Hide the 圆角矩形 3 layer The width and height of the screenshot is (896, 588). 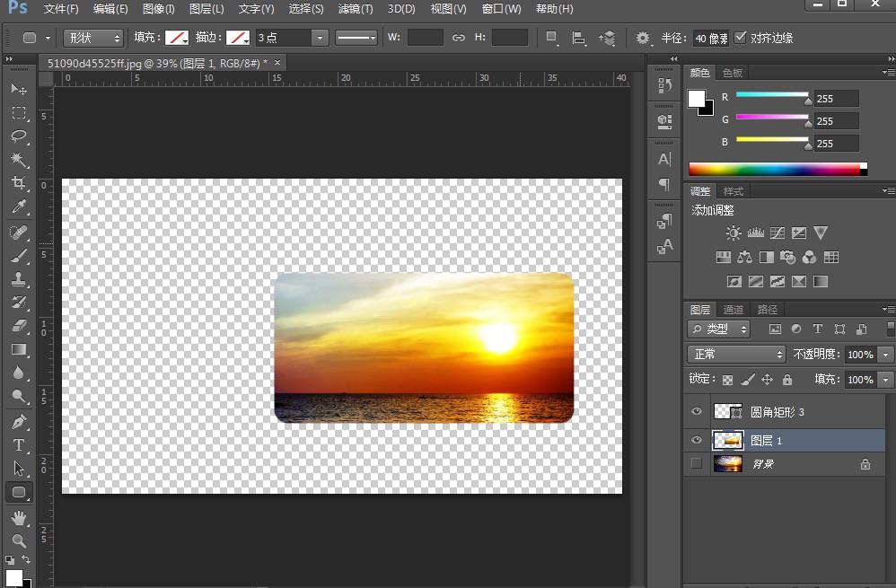tap(697, 411)
